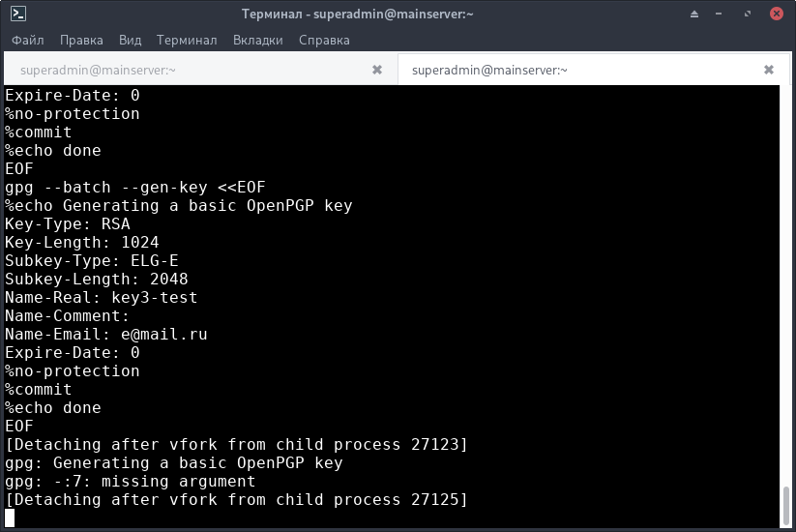Open the Правка menu
The width and height of the screenshot is (796, 532).
pyautogui.click(x=81, y=41)
